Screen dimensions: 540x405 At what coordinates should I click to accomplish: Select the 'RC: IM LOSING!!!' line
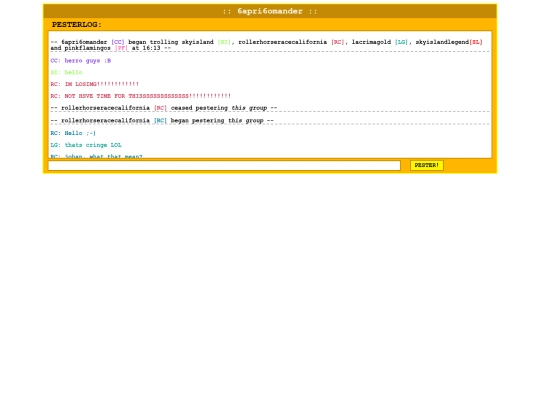click(94, 84)
